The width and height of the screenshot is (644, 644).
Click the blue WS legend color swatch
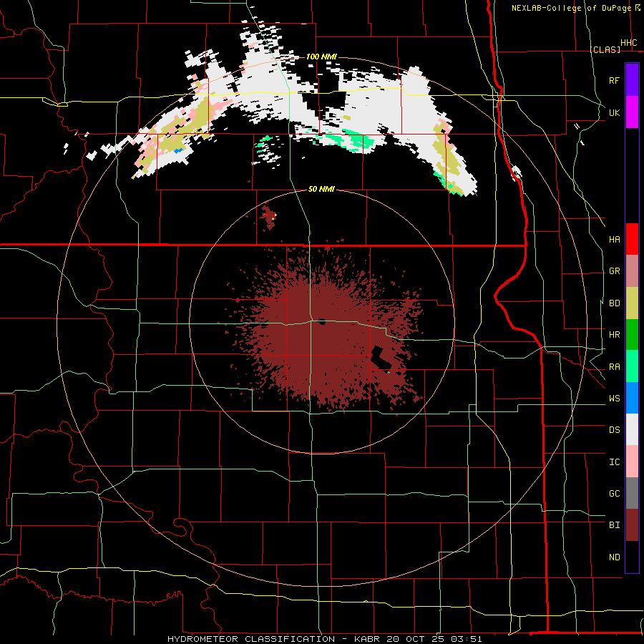point(632,398)
